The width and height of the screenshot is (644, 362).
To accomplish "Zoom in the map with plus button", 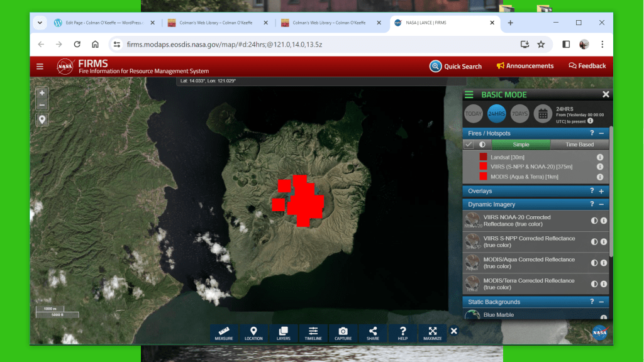I will point(42,92).
